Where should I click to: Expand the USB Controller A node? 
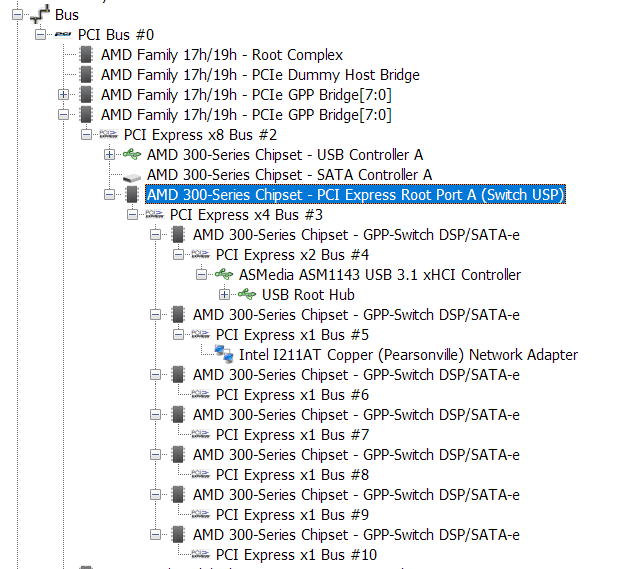pyautogui.click(x=109, y=154)
